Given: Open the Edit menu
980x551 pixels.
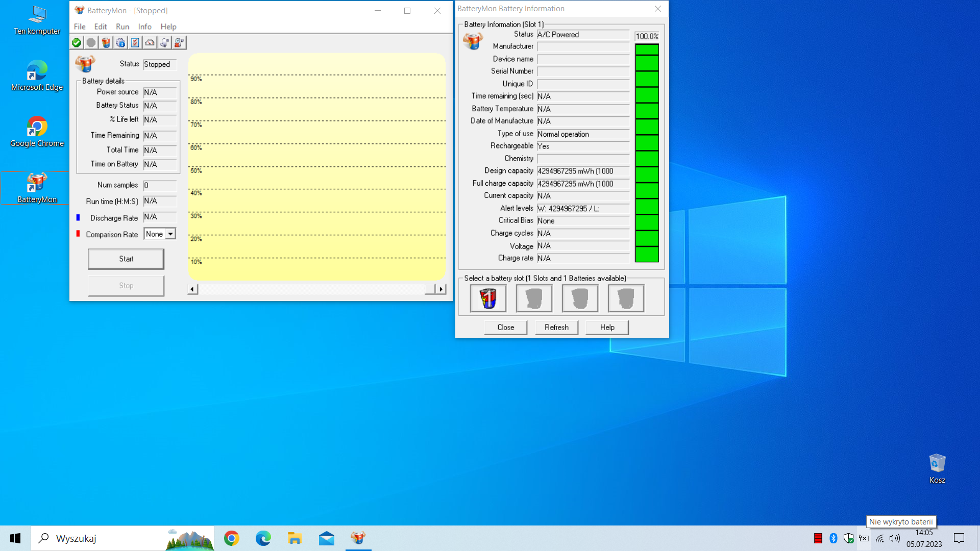Looking at the screenshot, I should click(x=101, y=27).
